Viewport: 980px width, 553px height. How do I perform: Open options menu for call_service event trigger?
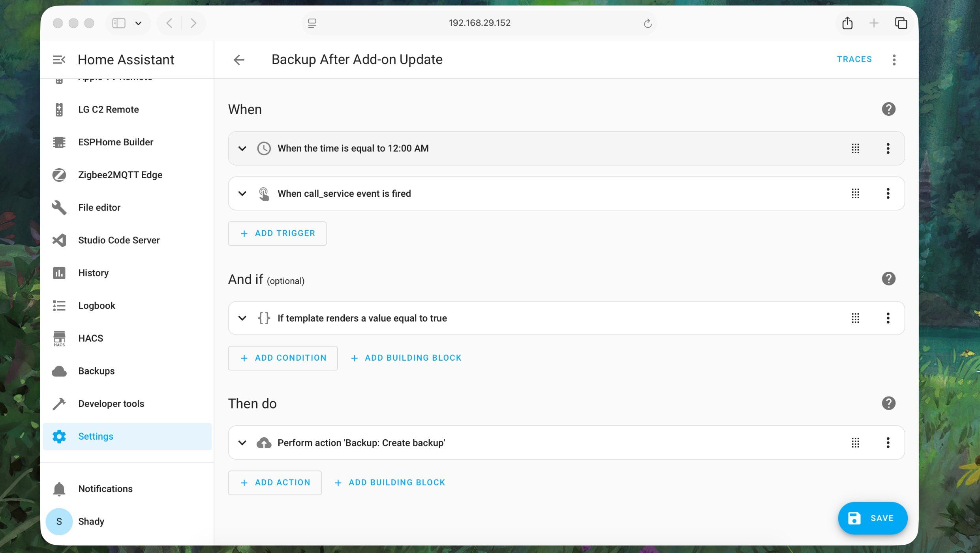point(888,194)
